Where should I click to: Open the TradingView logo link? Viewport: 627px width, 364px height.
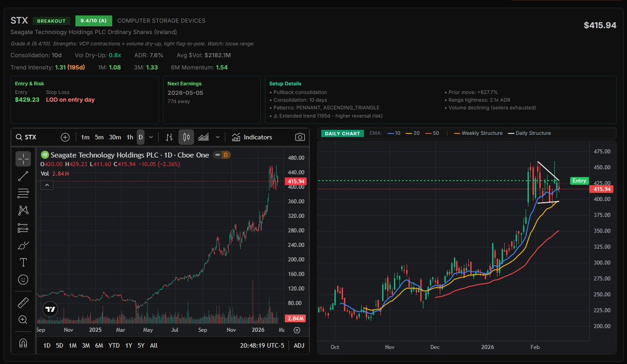click(x=50, y=309)
